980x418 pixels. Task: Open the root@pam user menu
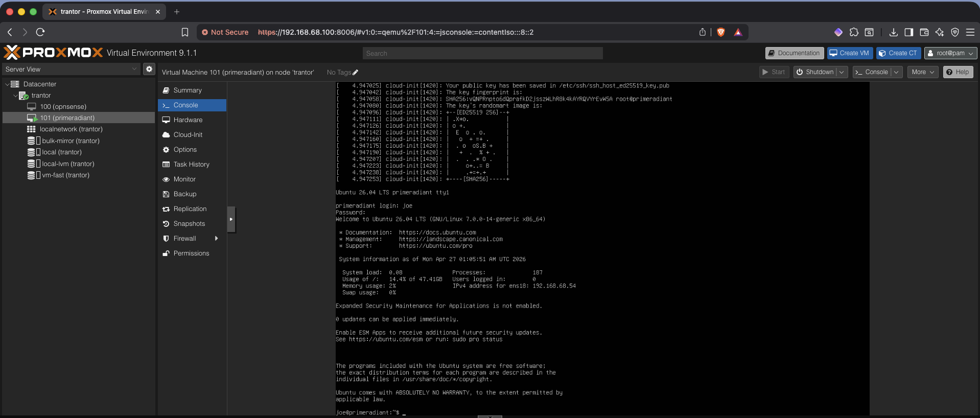(x=950, y=53)
